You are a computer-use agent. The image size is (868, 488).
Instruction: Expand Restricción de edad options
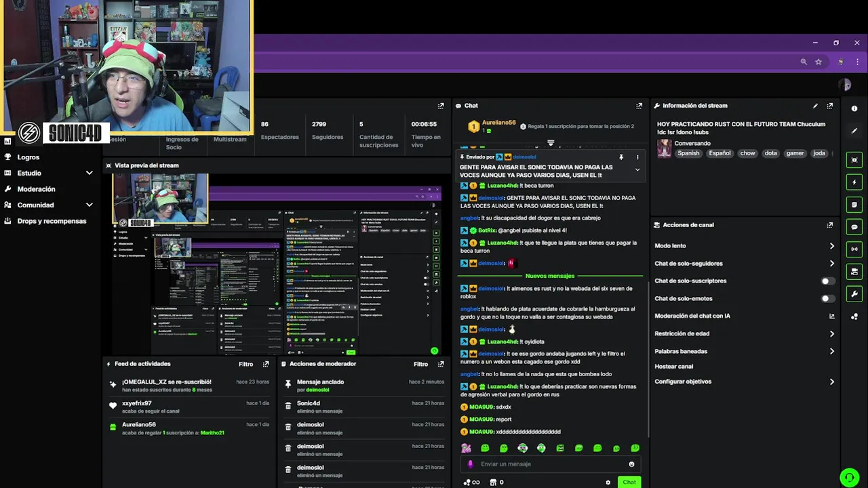pyautogui.click(x=832, y=333)
